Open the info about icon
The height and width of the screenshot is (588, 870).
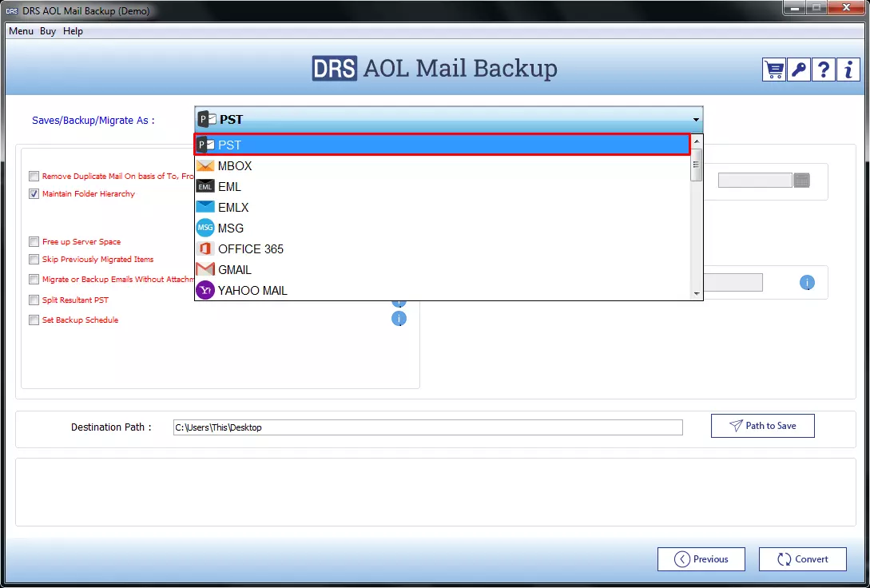[848, 70]
